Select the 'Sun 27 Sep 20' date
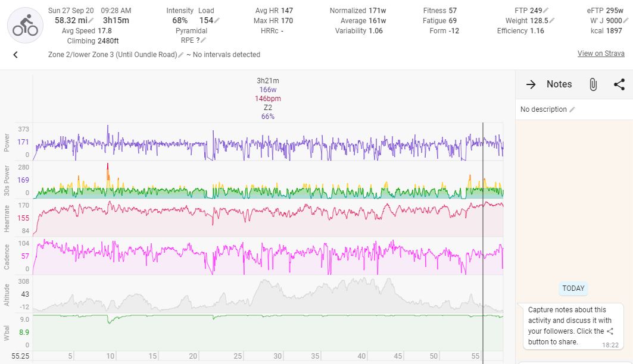This screenshot has width=633, height=364. [x=71, y=11]
